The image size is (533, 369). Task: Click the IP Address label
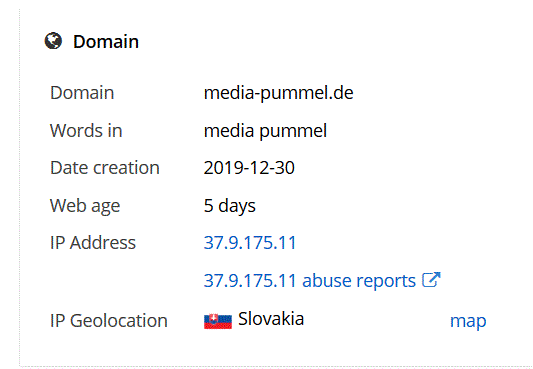[x=93, y=243]
